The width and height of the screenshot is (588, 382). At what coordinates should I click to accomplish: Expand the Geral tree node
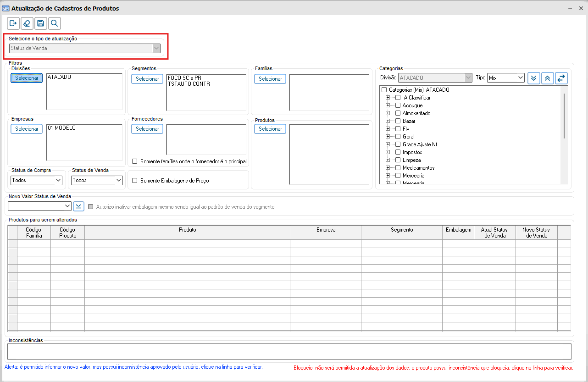(x=388, y=137)
